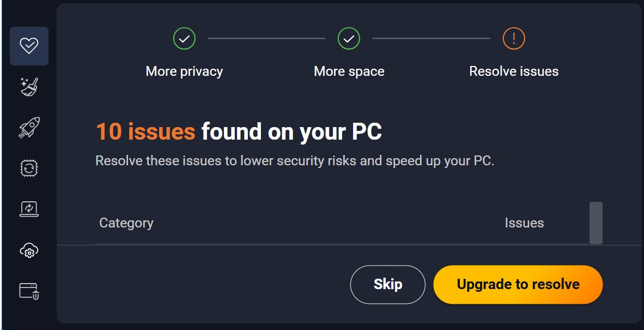The image size is (644, 330).
Task: Click the Upgrade to resolve button
Action: pyautogui.click(x=518, y=284)
